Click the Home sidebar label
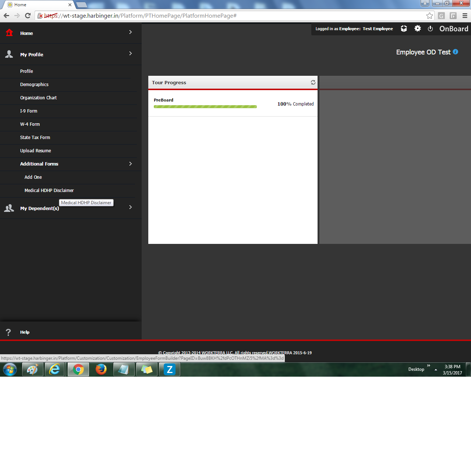 click(x=26, y=33)
